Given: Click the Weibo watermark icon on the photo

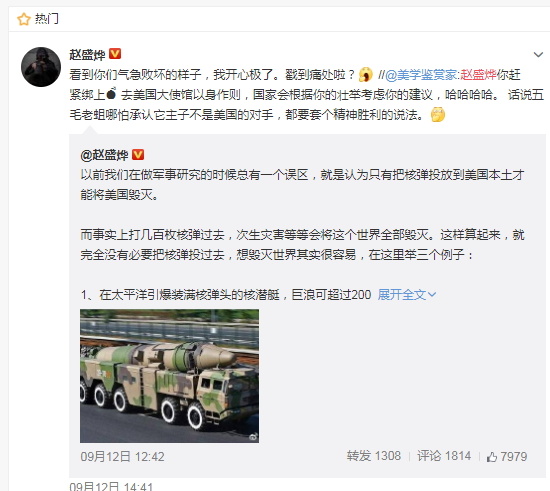Looking at the screenshot, I should pyautogui.click(x=253, y=437).
